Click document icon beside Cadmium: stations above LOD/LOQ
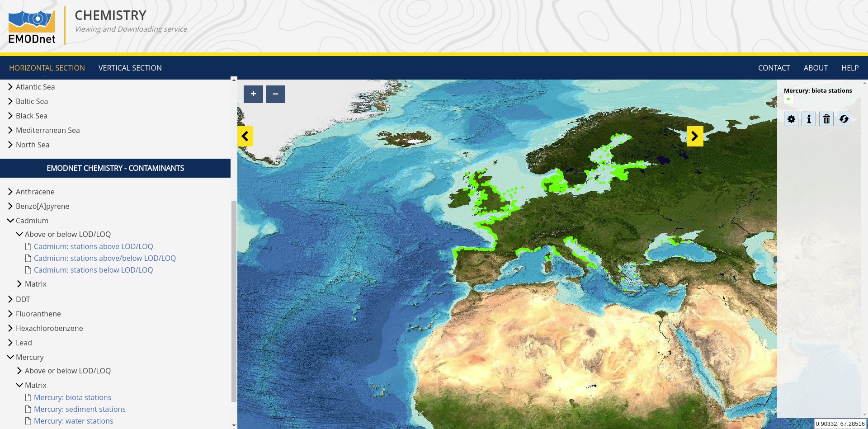868x429 pixels. pyautogui.click(x=28, y=246)
